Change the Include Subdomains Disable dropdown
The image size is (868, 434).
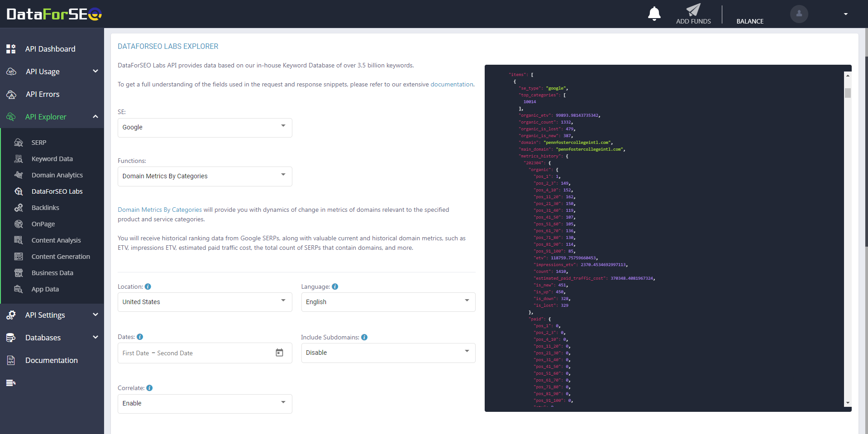point(388,353)
